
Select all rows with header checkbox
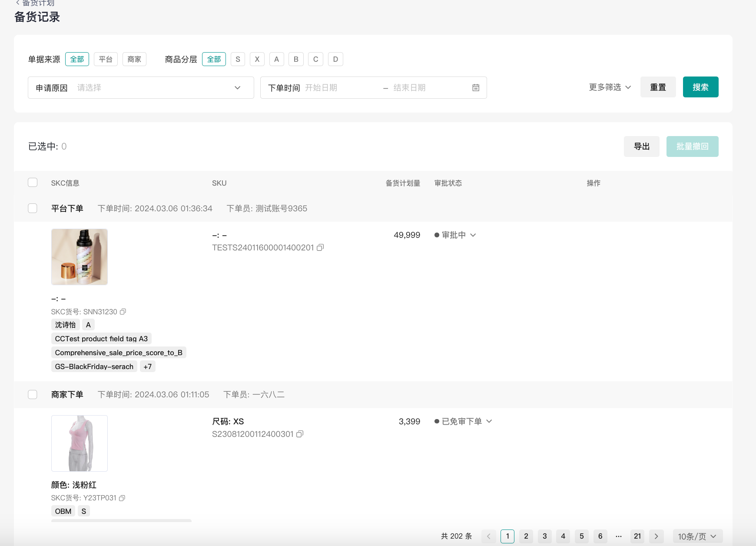(33, 183)
